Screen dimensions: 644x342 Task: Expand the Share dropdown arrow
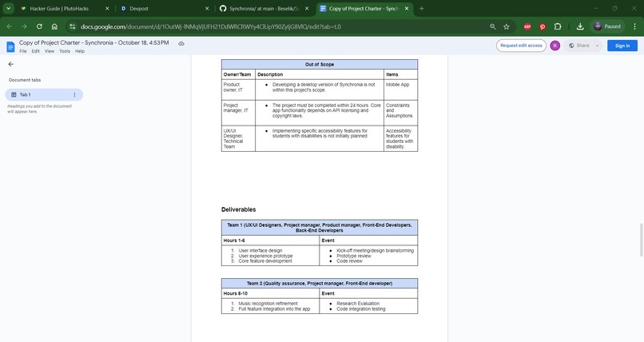[597, 46]
